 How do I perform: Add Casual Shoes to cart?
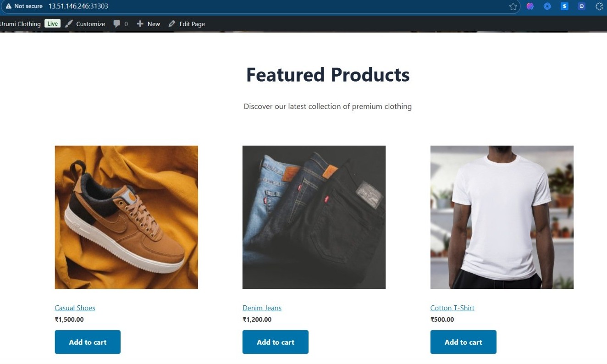88,342
